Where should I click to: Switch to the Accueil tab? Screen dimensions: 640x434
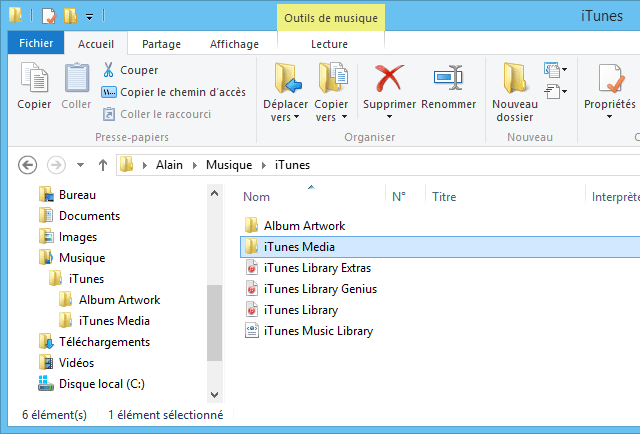pyautogui.click(x=96, y=44)
